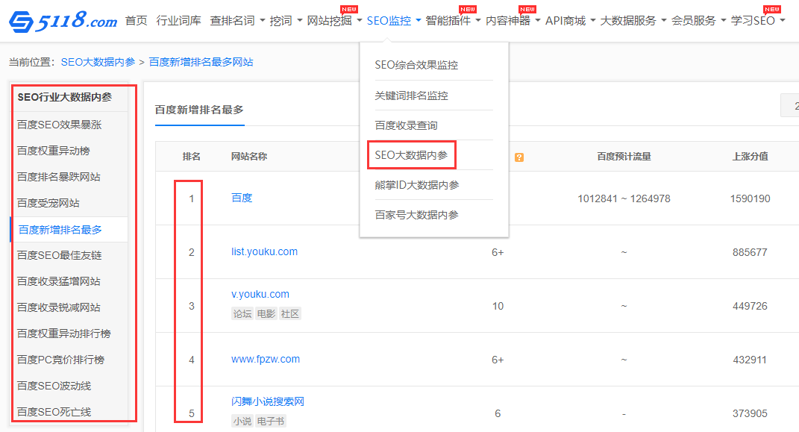
Task: Open 百度SEO死亡线 in the sidebar
Action: click(54, 412)
